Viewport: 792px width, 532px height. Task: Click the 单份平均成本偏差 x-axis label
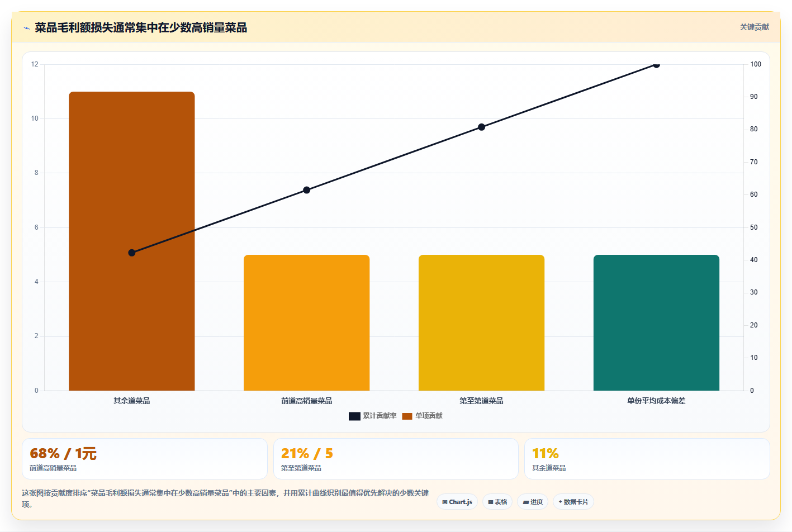(x=656, y=401)
